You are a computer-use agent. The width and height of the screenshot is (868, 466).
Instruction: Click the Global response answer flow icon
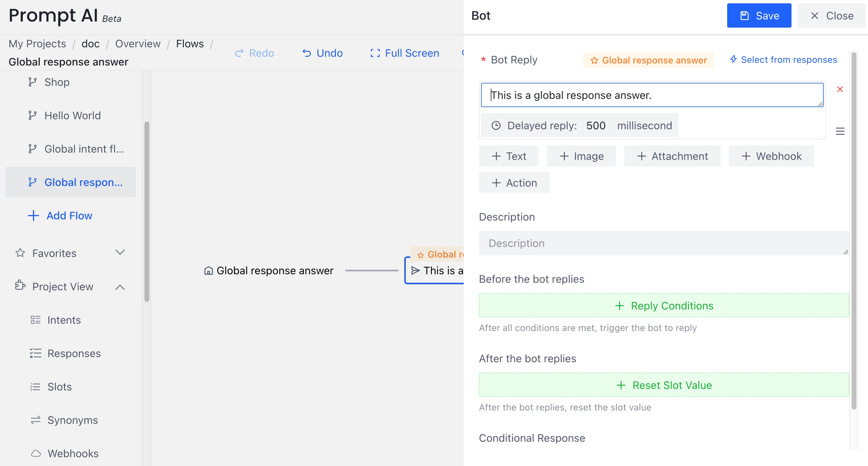pos(33,183)
